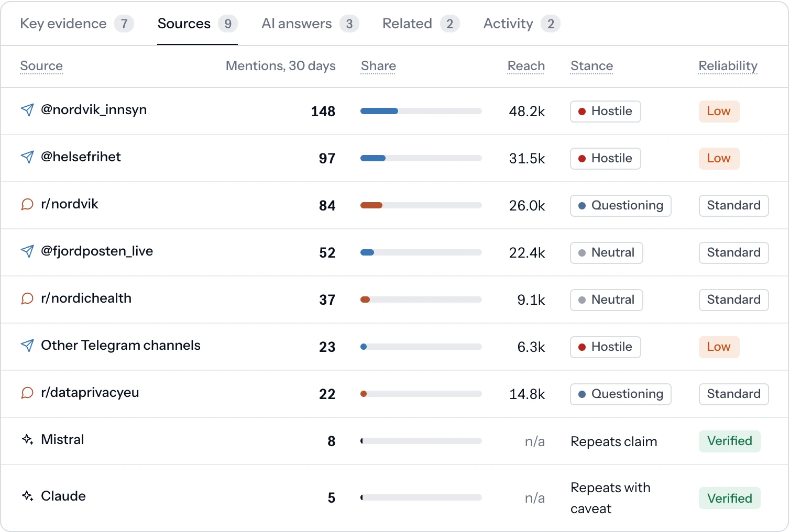Open the Mistral AI source row
790x532 pixels.
[x=394, y=441]
